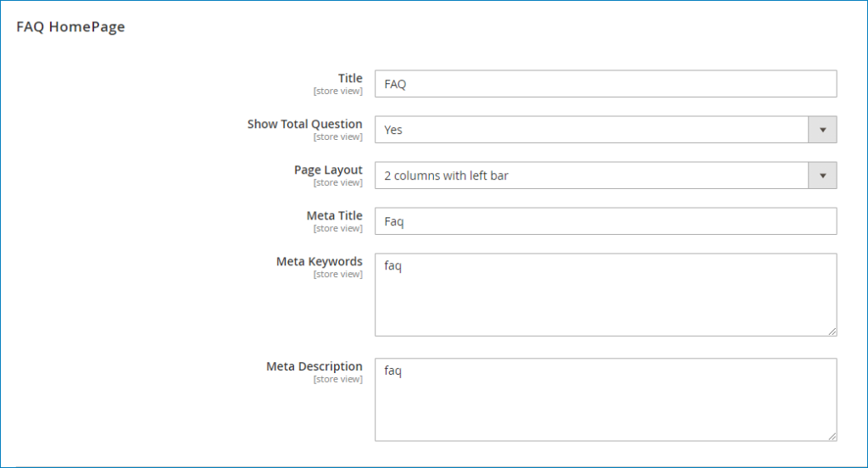The width and height of the screenshot is (868, 468).
Task: Open the '2 columns with left bar' select
Action: click(605, 175)
